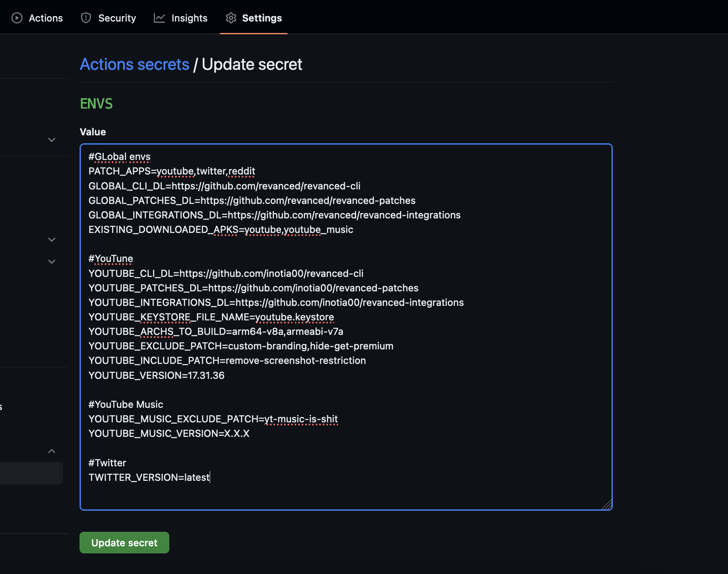
Task: Click the YOUTUBE_PATCHES_DL line
Action: click(254, 288)
